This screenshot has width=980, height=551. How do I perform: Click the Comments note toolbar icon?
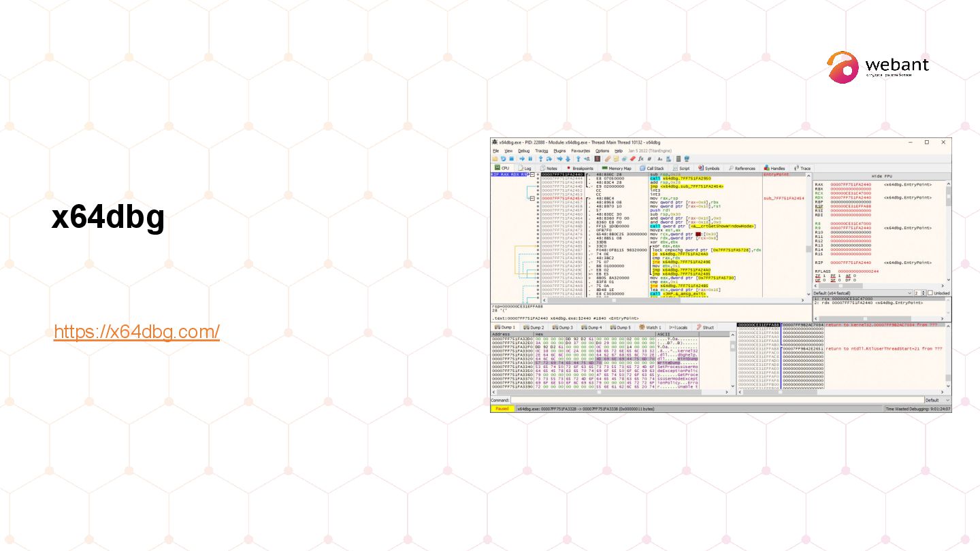click(x=616, y=158)
